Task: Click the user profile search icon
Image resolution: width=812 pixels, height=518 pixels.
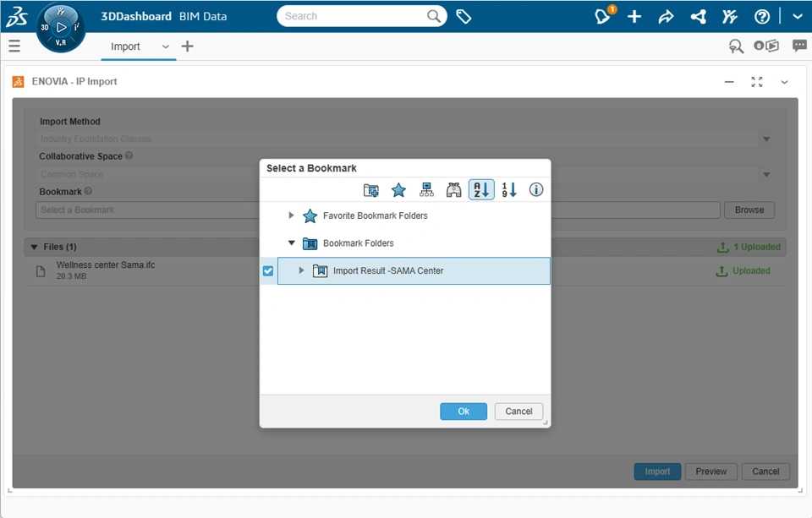Action: click(736, 46)
